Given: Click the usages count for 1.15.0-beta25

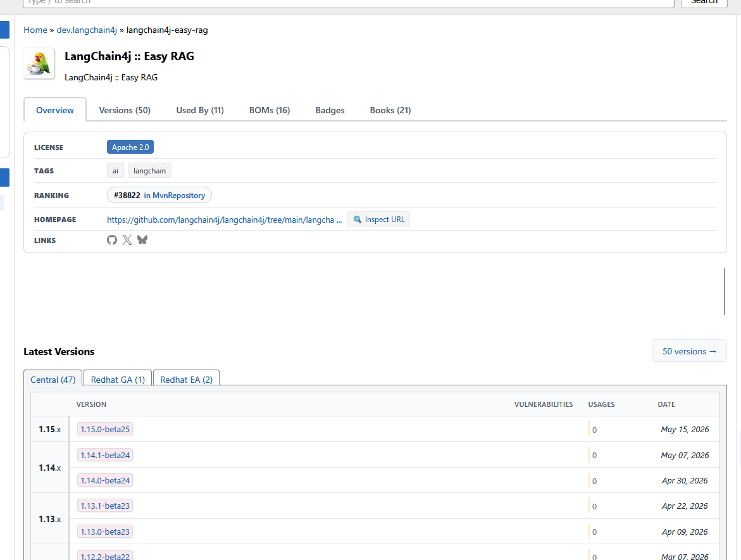Looking at the screenshot, I should [594, 430].
